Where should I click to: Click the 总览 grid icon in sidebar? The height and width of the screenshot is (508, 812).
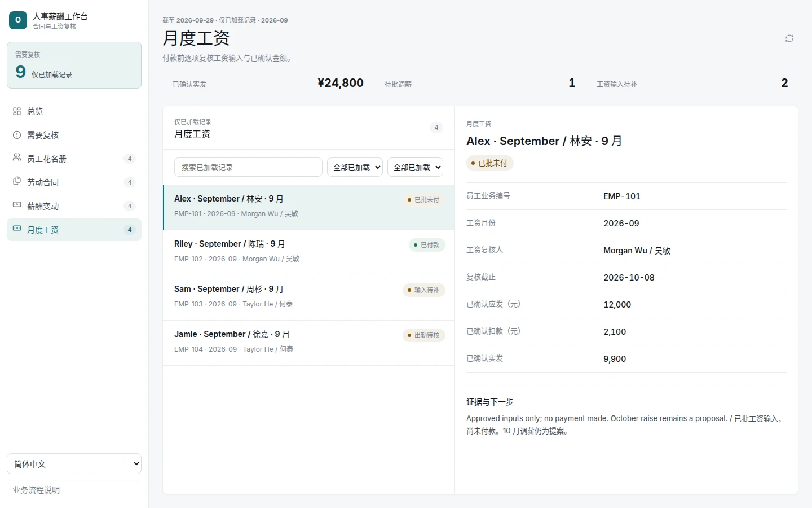[17, 111]
